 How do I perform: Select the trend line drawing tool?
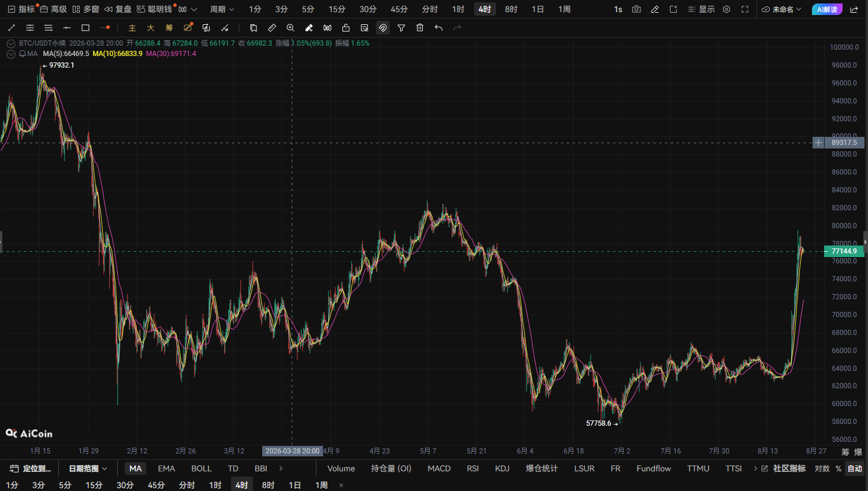(x=12, y=28)
